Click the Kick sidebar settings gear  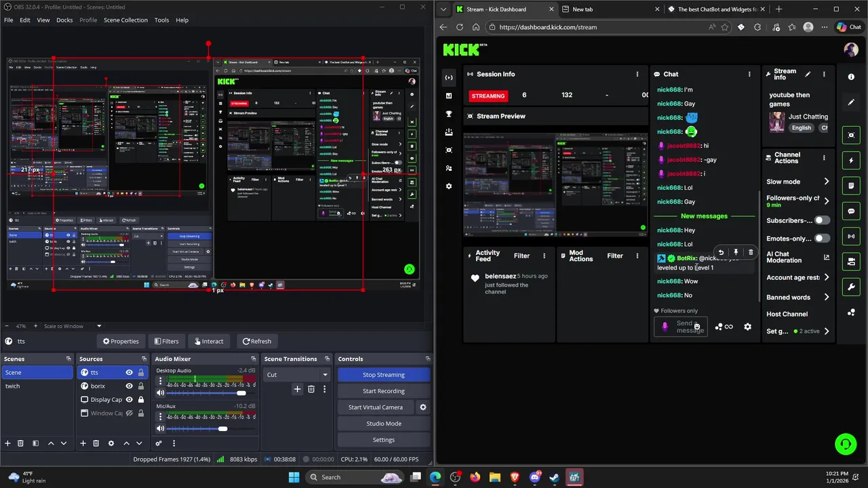point(448,186)
